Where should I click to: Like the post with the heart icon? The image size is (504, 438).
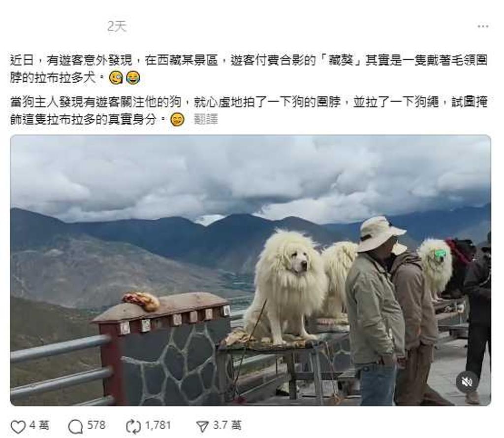tap(18, 426)
